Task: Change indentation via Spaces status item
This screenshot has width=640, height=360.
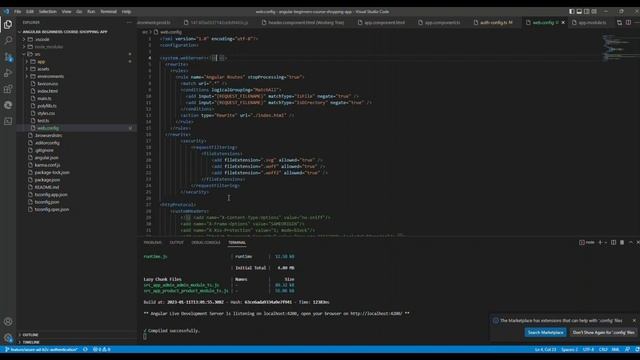Action: click(x=569, y=349)
